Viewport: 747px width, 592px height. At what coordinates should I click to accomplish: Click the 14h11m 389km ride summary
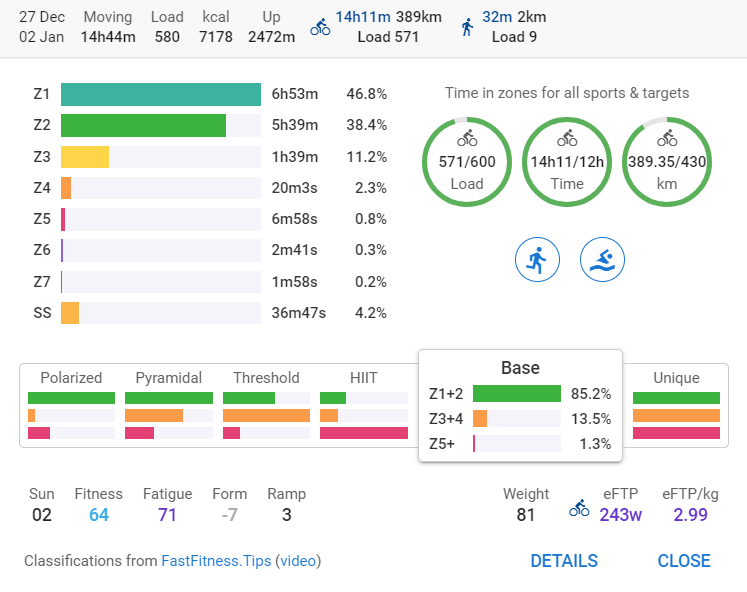click(x=388, y=17)
